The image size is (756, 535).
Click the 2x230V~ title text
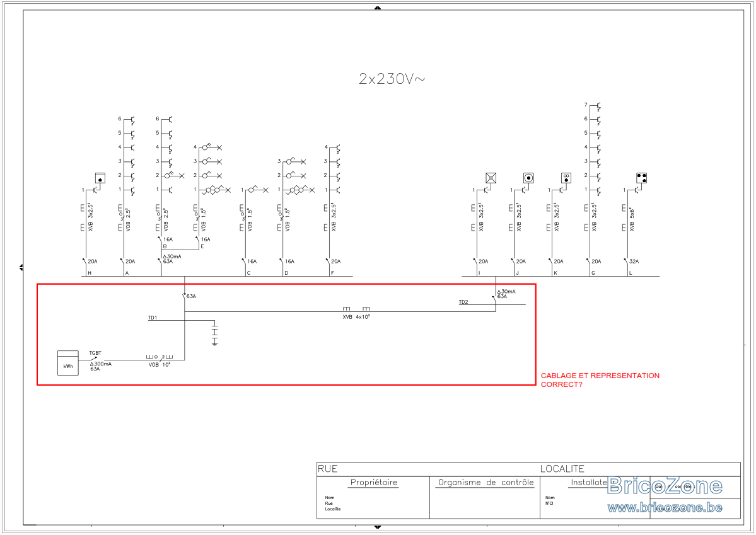click(392, 79)
